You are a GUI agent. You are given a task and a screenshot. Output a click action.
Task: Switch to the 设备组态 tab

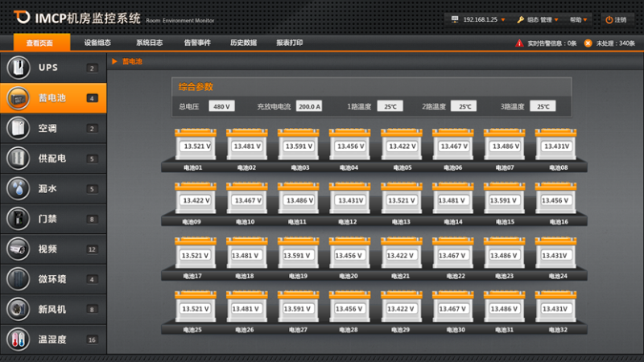[x=97, y=43]
